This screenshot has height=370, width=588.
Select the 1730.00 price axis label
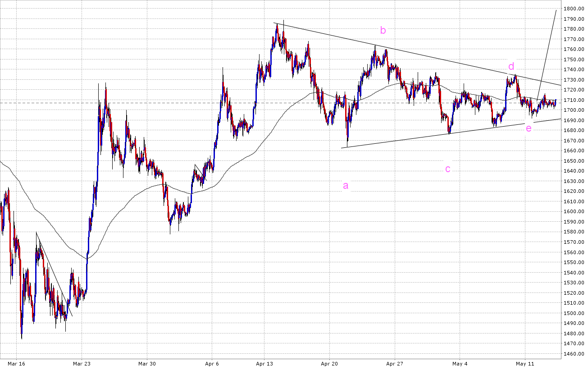[575, 80]
